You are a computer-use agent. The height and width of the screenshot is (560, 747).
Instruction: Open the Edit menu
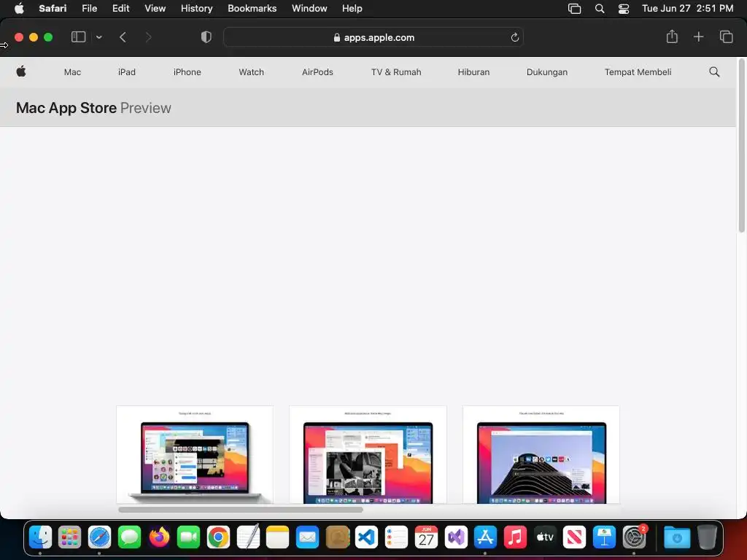(120, 9)
